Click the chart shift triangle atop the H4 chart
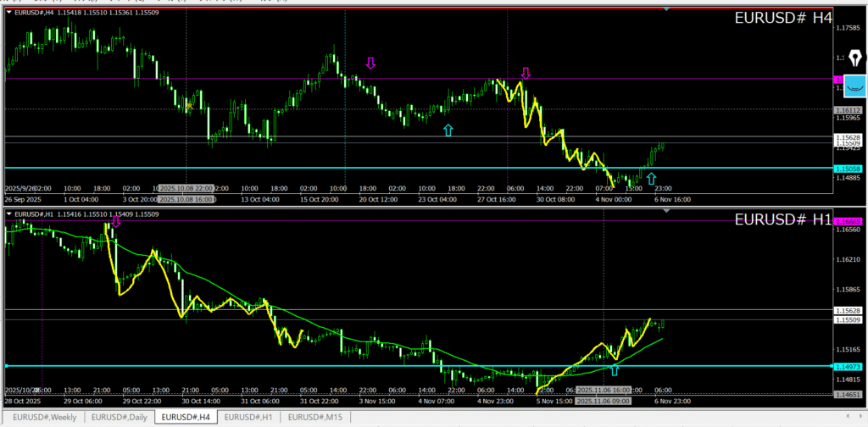This screenshot has width=868, height=427. click(667, 9)
